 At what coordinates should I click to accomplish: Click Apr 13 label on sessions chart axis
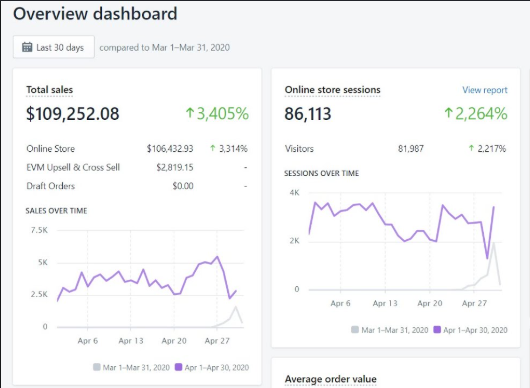tap(385, 303)
